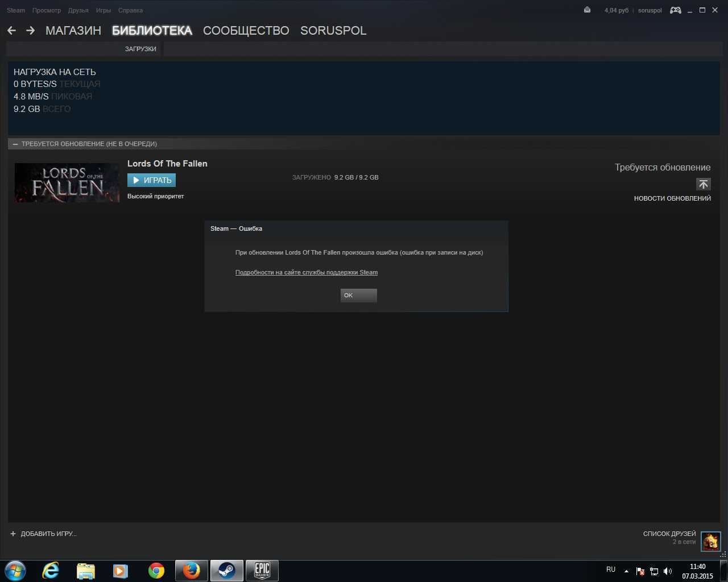Open СПИСОК ДРУЗЕЙ label

[669, 534]
